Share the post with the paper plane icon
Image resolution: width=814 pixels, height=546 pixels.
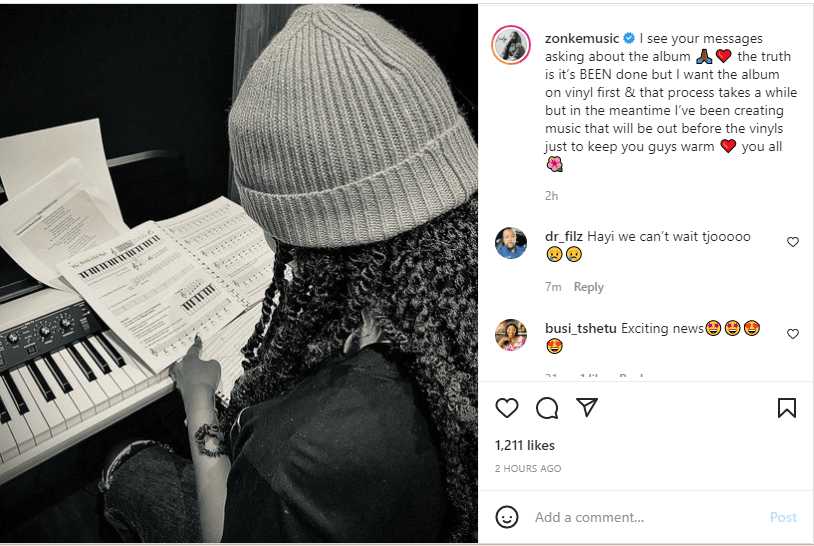click(x=587, y=407)
